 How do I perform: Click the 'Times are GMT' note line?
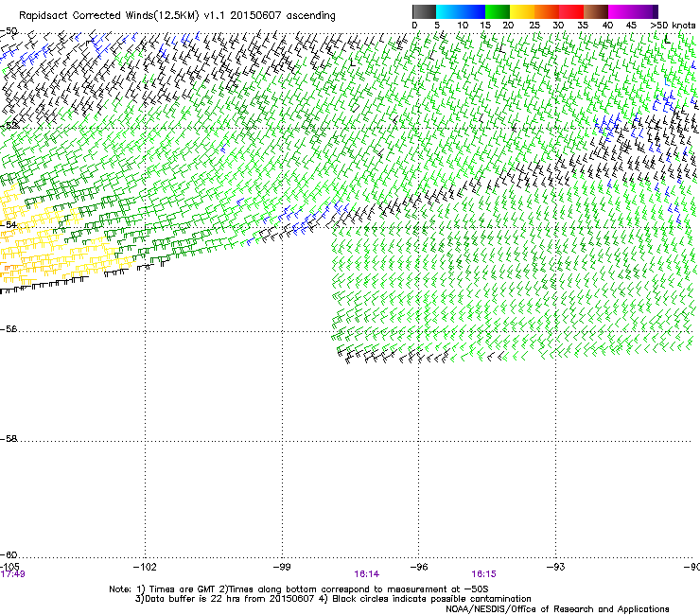tap(299, 589)
